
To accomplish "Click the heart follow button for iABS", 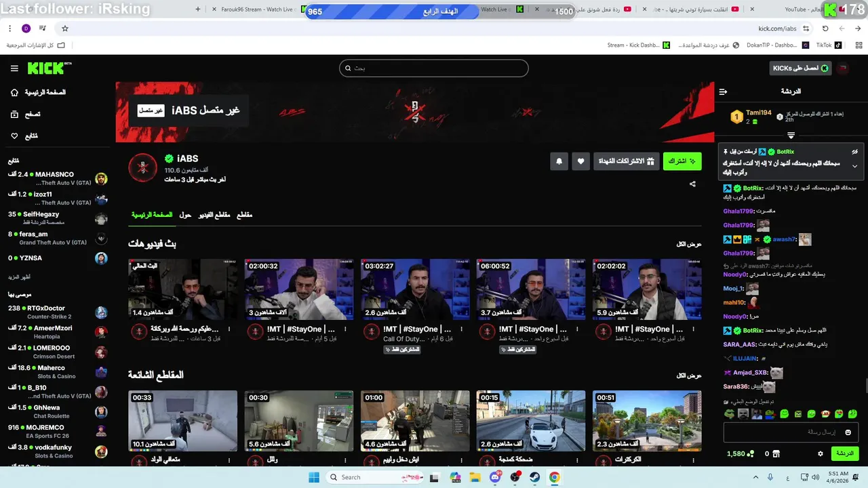I will coord(581,161).
